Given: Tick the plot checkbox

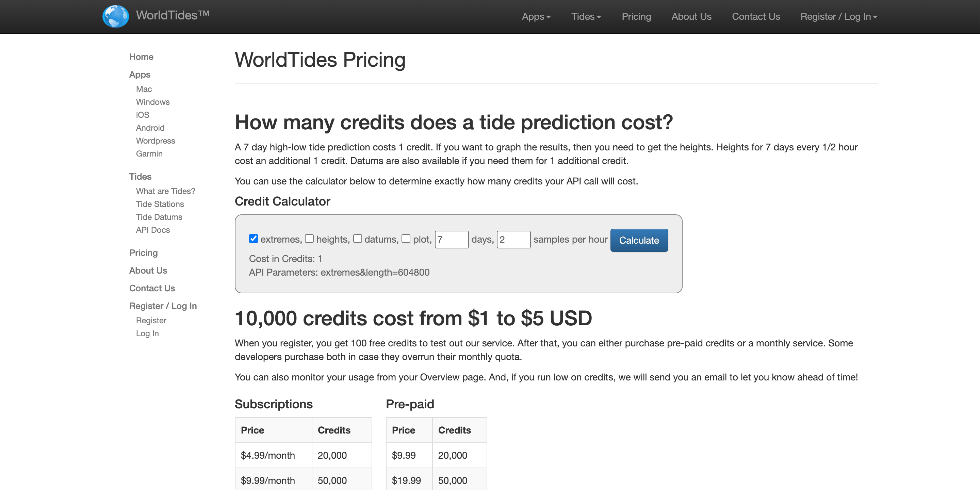Looking at the screenshot, I should point(406,239).
